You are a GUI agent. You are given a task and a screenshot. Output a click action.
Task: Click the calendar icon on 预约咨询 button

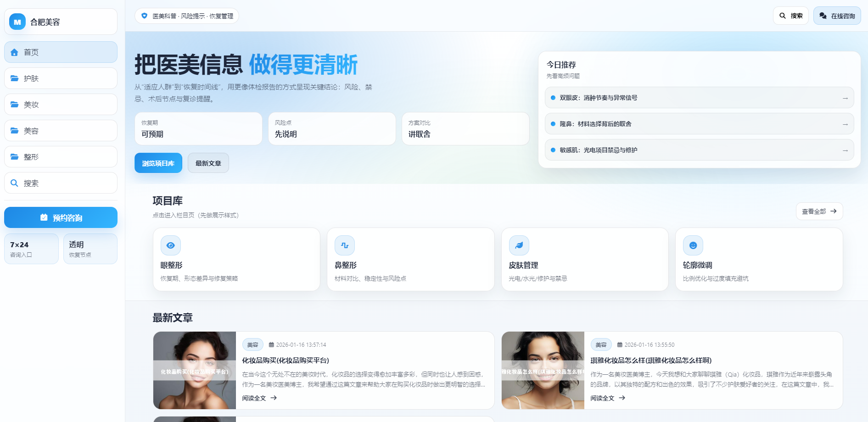[x=44, y=217]
